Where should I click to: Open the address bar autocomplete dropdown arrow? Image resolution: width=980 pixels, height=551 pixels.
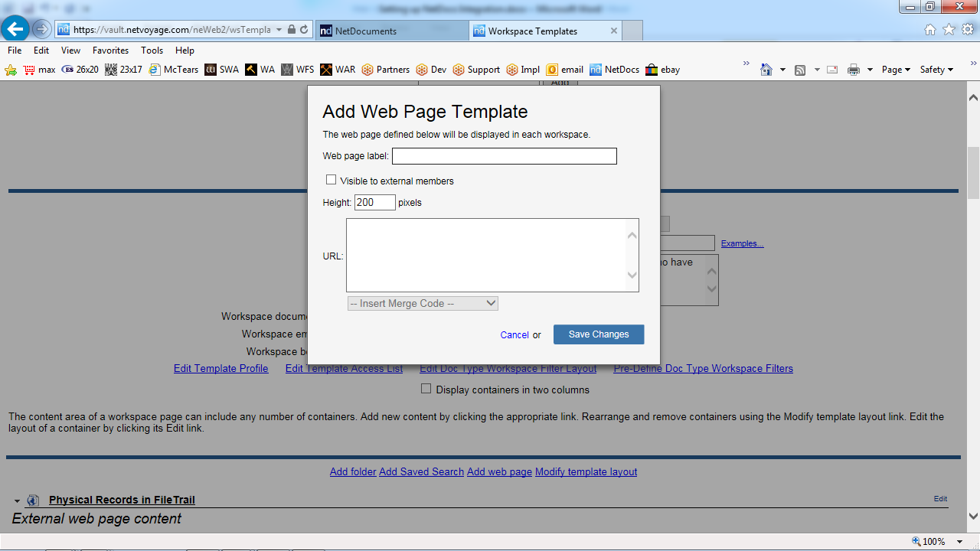pos(279,30)
